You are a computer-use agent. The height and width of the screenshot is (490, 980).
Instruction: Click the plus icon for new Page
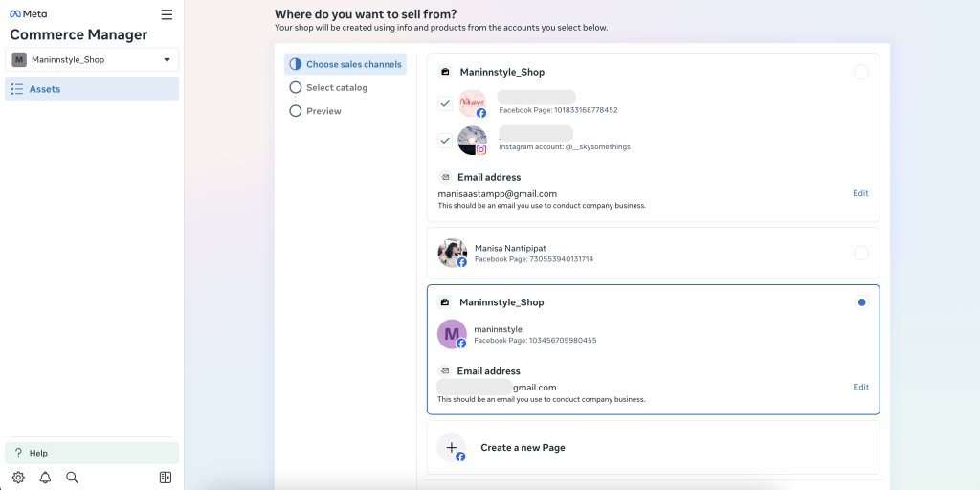pyautogui.click(x=452, y=448)
